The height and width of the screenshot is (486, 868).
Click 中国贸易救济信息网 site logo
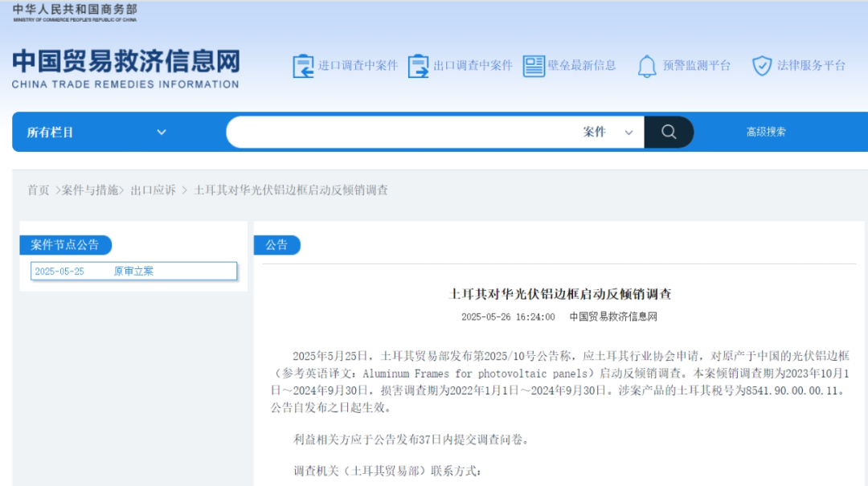(x=125, y=68)
